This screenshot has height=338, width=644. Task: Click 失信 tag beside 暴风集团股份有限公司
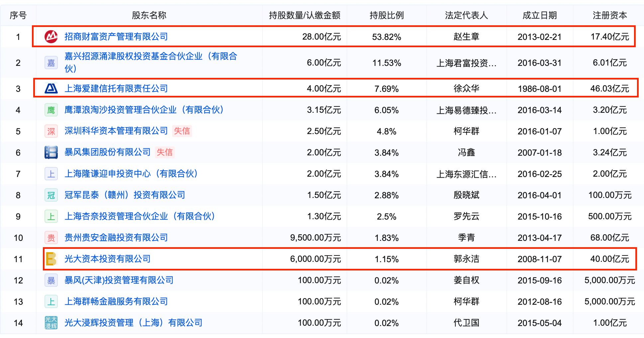click(165, 152)
